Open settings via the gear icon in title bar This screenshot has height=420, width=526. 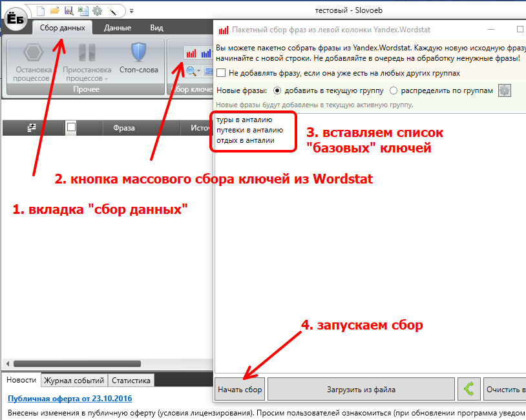point(98,10)
